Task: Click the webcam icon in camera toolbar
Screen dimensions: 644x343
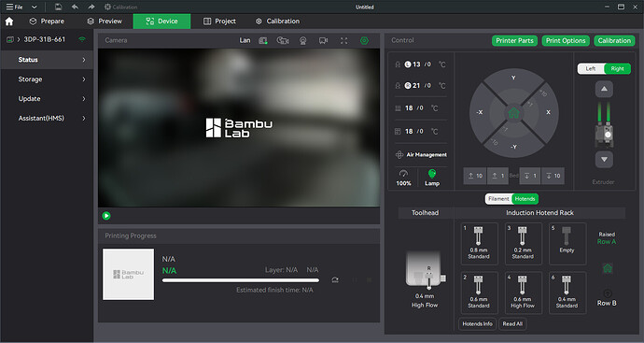Action: coord(303,41)
